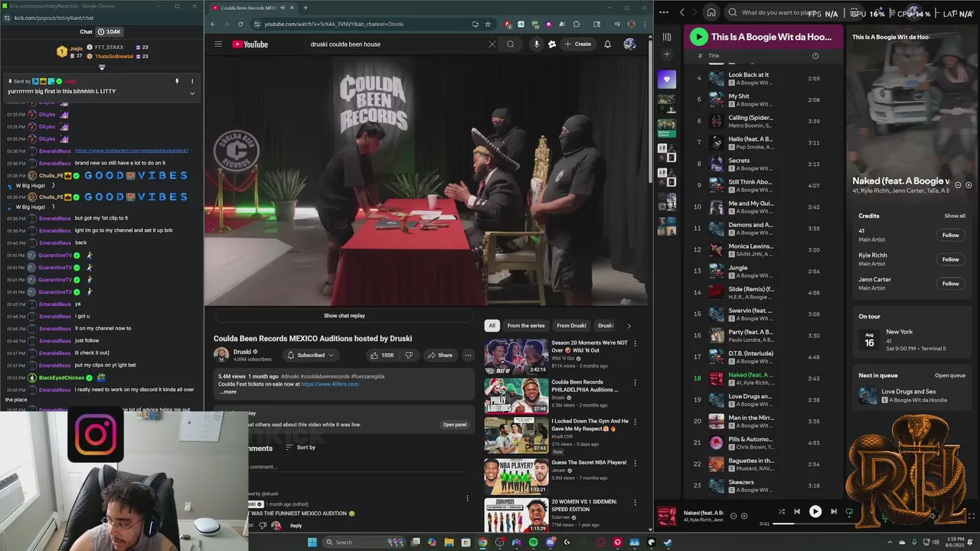Viewport: 980px width, 551px height.
Task: Follow Kyle Richh in Credits
Action: [950, 259]
